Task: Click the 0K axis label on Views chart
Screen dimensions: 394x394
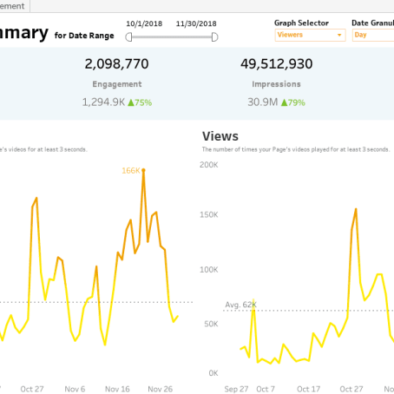Action: tap(213, 373)
